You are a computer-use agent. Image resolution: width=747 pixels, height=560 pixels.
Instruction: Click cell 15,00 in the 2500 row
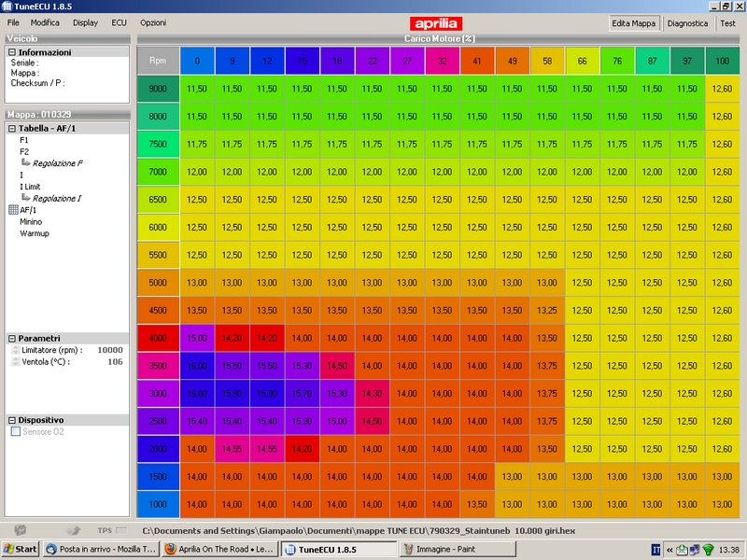point(337,421)
